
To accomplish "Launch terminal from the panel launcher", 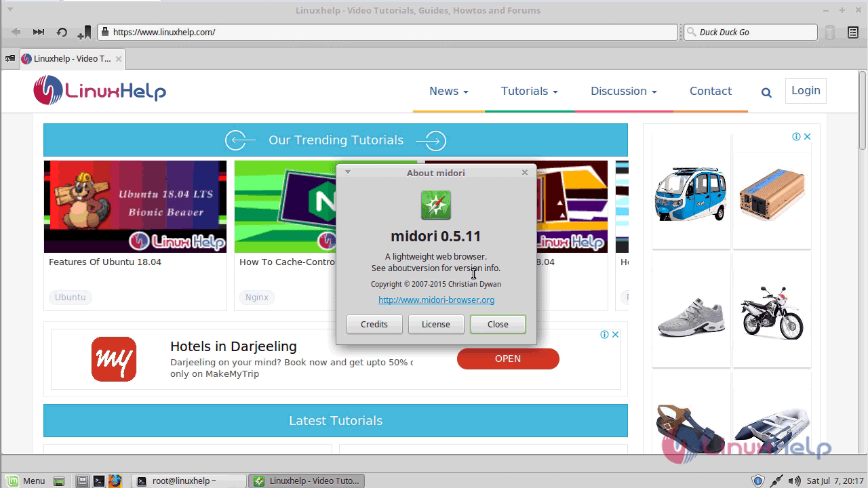I will 98,481.
